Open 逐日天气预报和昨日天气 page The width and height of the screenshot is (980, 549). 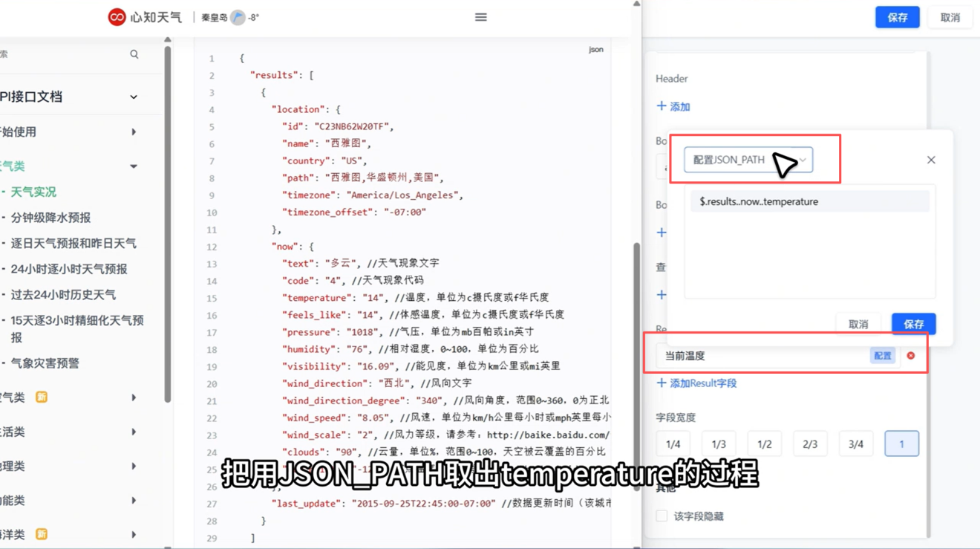[x=73, y=244]
